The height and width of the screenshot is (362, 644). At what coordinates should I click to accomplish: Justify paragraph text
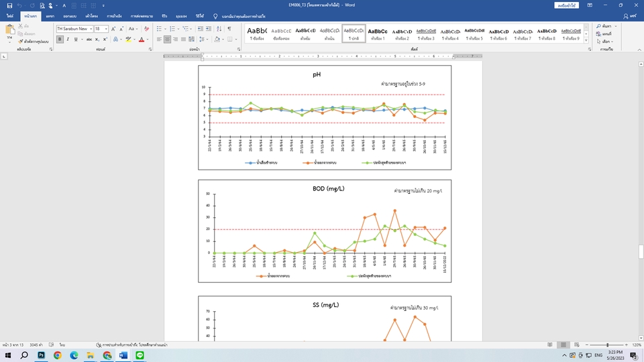click(183, 40)
